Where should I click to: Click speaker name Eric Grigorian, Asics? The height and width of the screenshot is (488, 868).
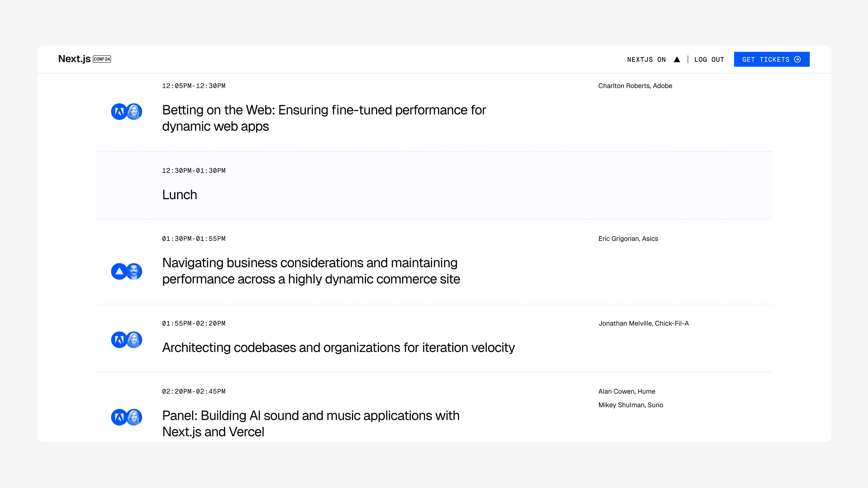(628, 239)
